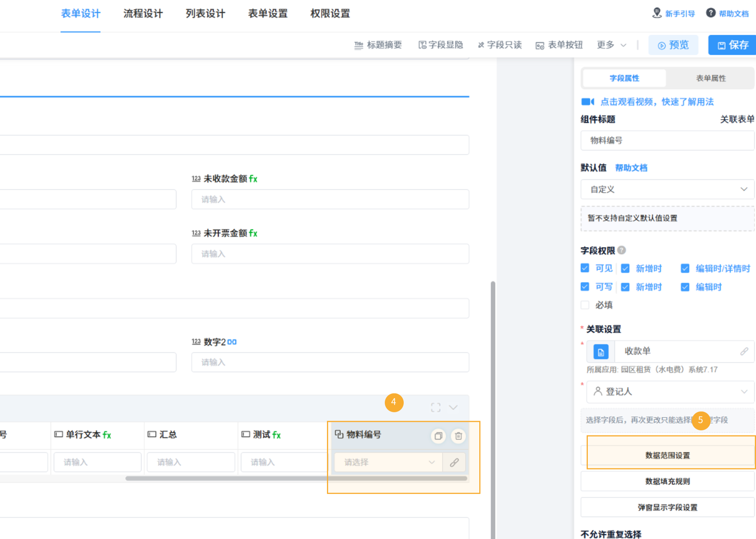Click the 弹窗显示字段设置 button

pos(668,507)
